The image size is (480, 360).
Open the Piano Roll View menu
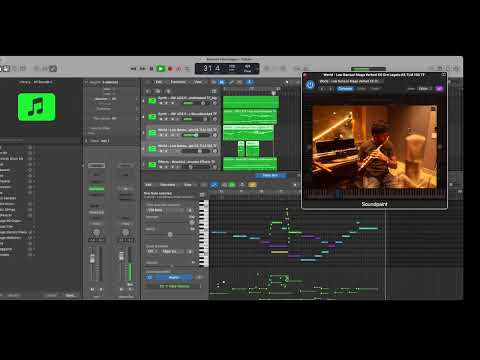pyautogui.click(x=188, y=185)
